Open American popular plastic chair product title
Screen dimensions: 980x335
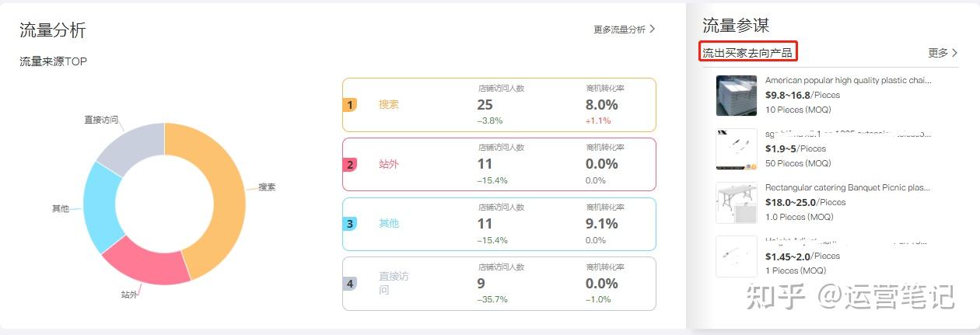click(848, 80)
